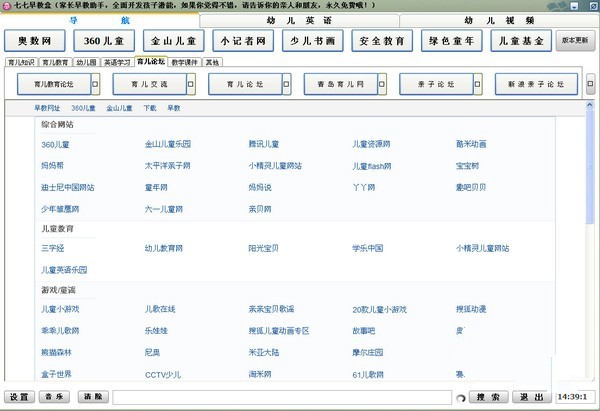Open the 摩尔庄园 link
The width and height of the screenshot is (600, 411).
coord(368,352)
